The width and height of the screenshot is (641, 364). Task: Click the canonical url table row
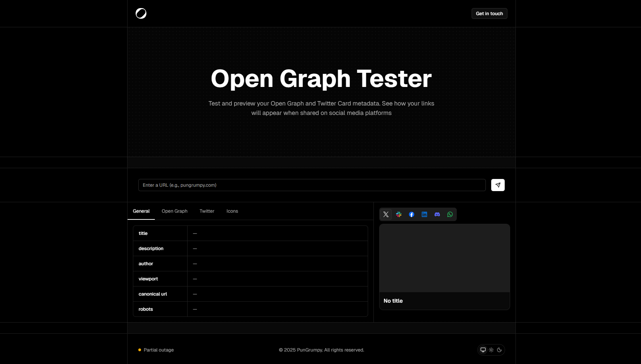coord(250,294)
